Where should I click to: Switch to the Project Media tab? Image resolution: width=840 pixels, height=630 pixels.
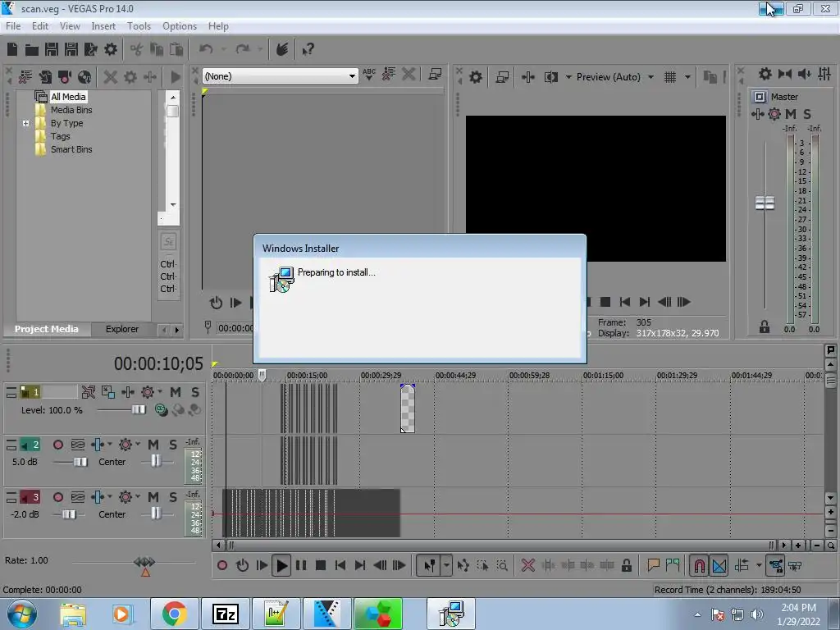click(46, 329)
